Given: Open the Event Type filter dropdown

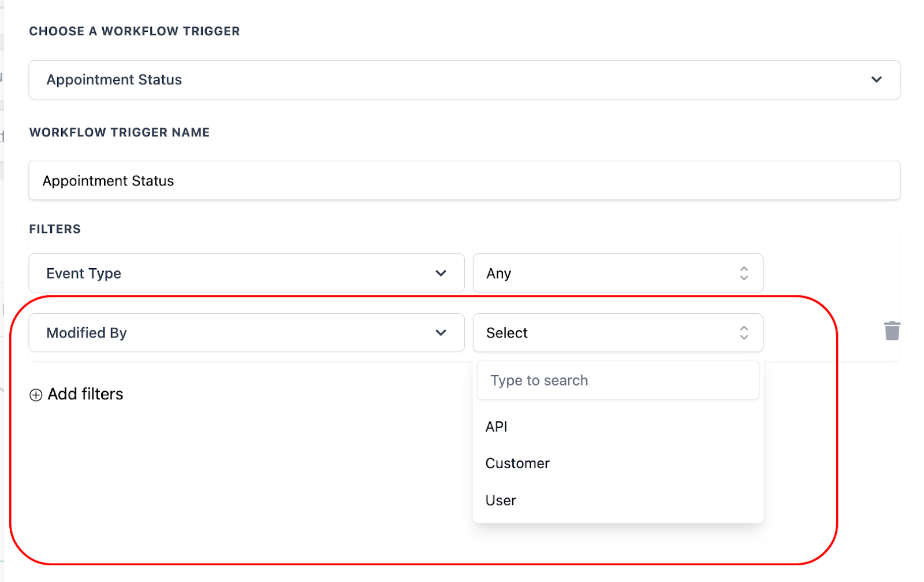Looking at the screenshot, I should tap(247, 273).
